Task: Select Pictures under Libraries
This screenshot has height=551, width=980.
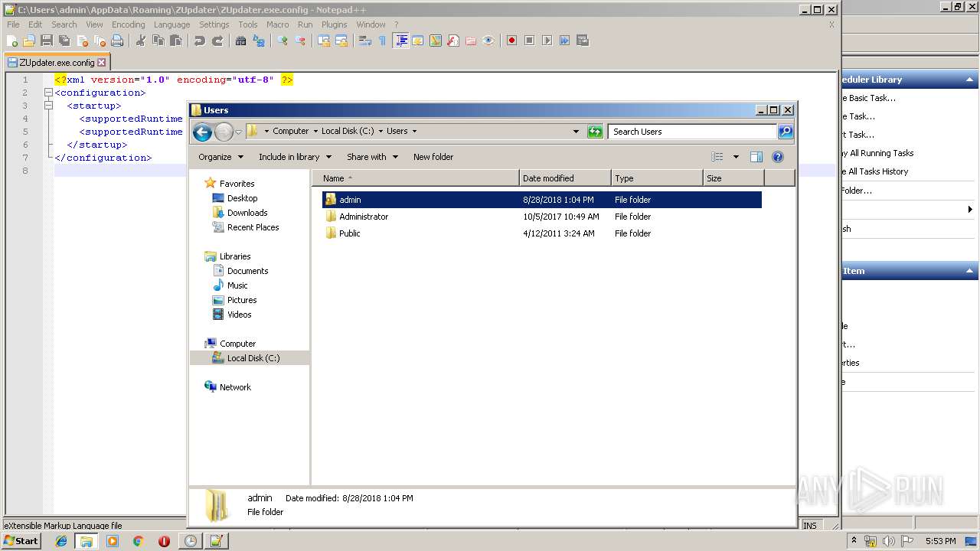Action: 241,300
